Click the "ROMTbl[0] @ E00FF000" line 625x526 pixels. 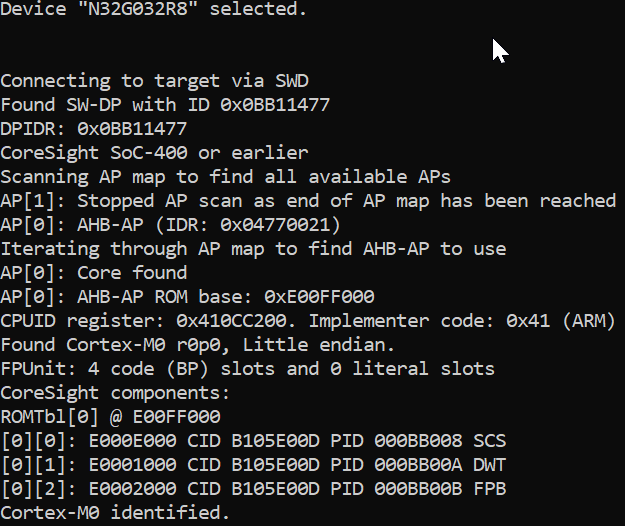[x=110, y=417]
